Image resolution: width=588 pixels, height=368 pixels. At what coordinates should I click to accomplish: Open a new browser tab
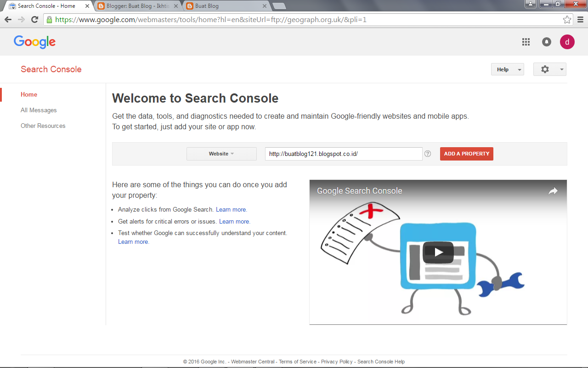pyautogui.click(x=279, y=6)
